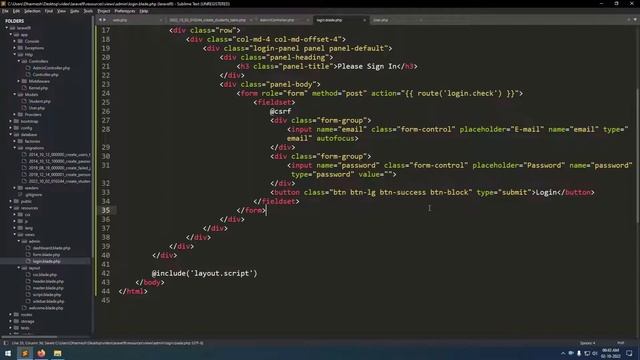Open the Selection menu

[32, 11]
